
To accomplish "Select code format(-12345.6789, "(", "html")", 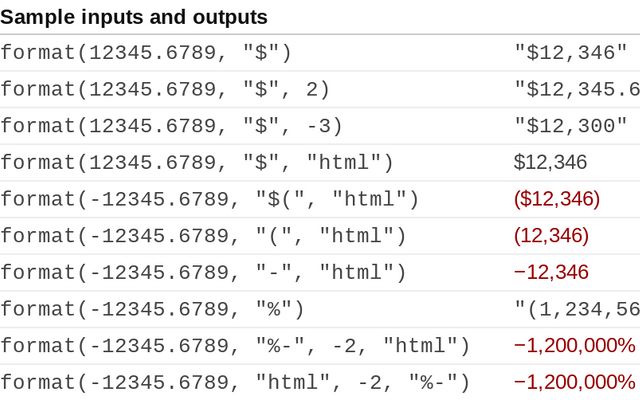I will click(x=203, y=236).
